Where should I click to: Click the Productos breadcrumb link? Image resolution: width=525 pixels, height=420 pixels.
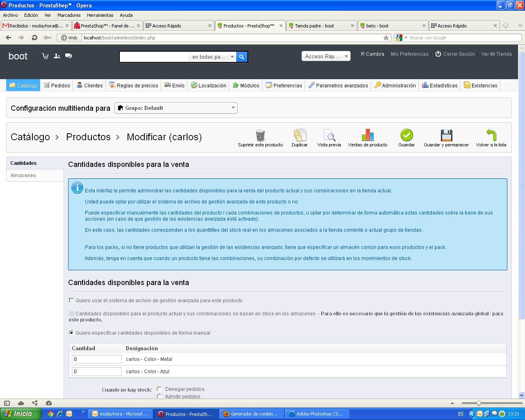(x=88, y=137)
